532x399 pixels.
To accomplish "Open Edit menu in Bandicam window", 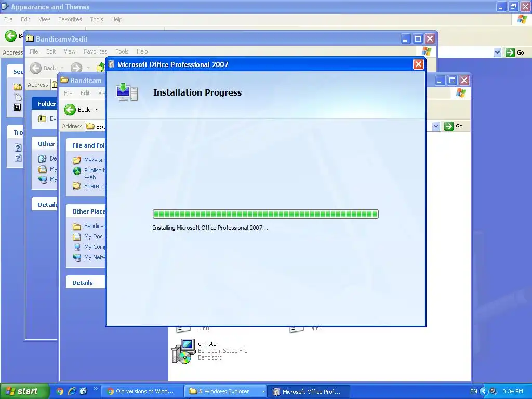I will click(85, 93).
